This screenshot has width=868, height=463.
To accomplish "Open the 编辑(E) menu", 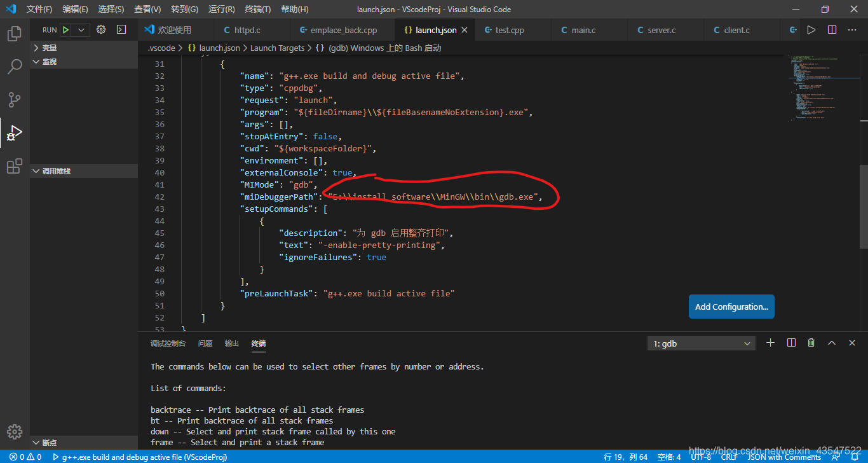I will pos(76,10).
